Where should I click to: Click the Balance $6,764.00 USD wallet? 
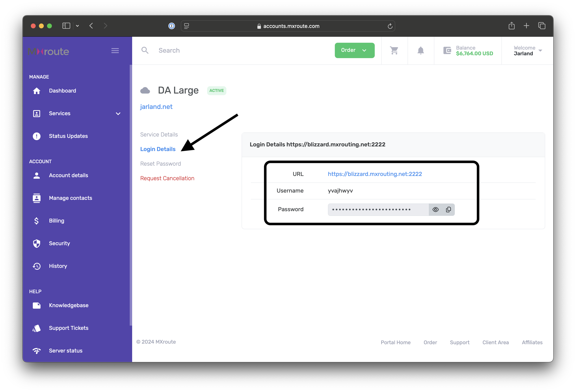468,50
